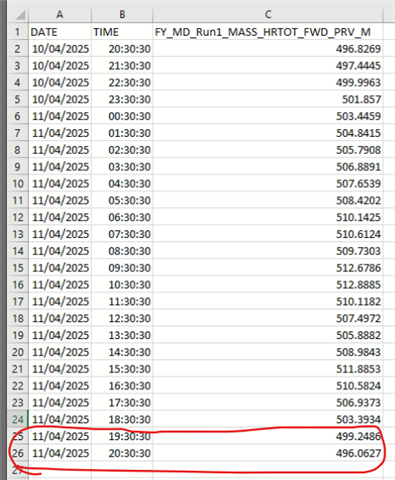Select the cell with value 512.8885
The width and height of the screenshot is (395, 480).
268,285
